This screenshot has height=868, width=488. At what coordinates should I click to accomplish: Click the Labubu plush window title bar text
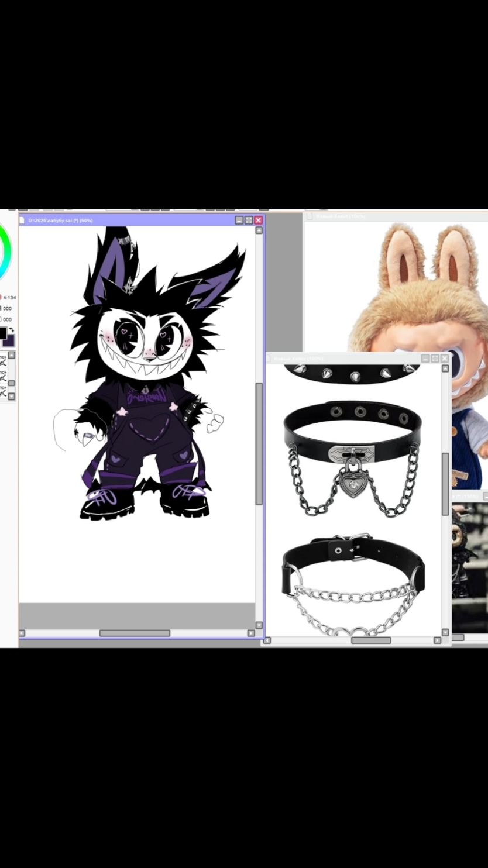click(341, 216)
